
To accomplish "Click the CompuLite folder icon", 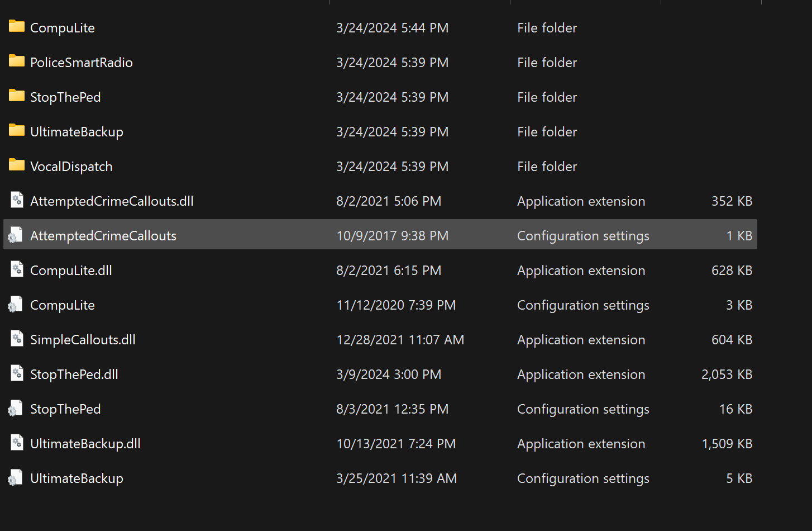I will coord(17,27).
